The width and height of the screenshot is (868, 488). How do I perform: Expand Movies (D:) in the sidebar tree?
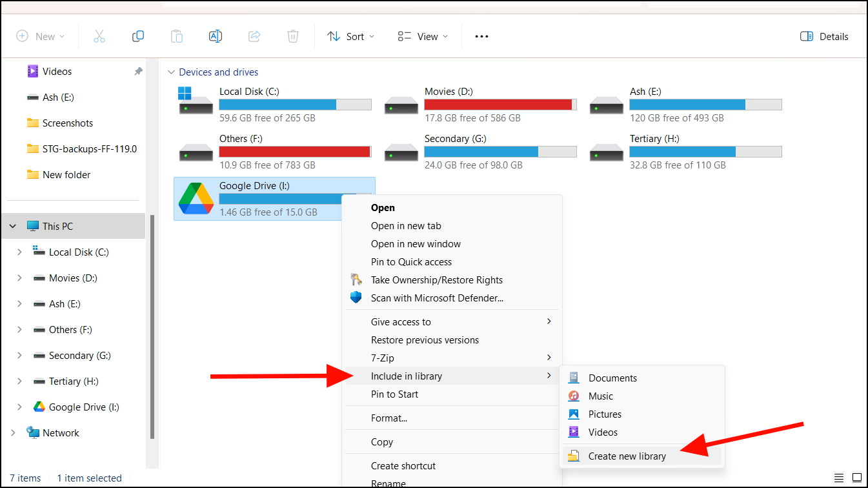point(19,278)
